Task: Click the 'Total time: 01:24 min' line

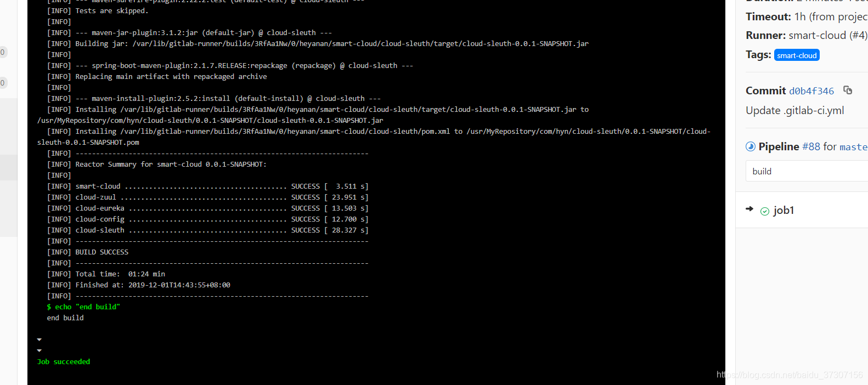Action: click(106, 274)
